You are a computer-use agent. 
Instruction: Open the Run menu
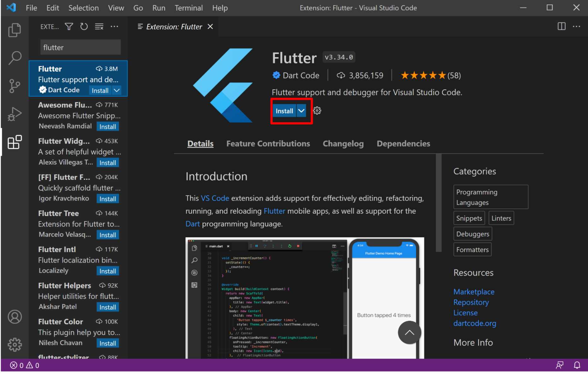(159, 8)
